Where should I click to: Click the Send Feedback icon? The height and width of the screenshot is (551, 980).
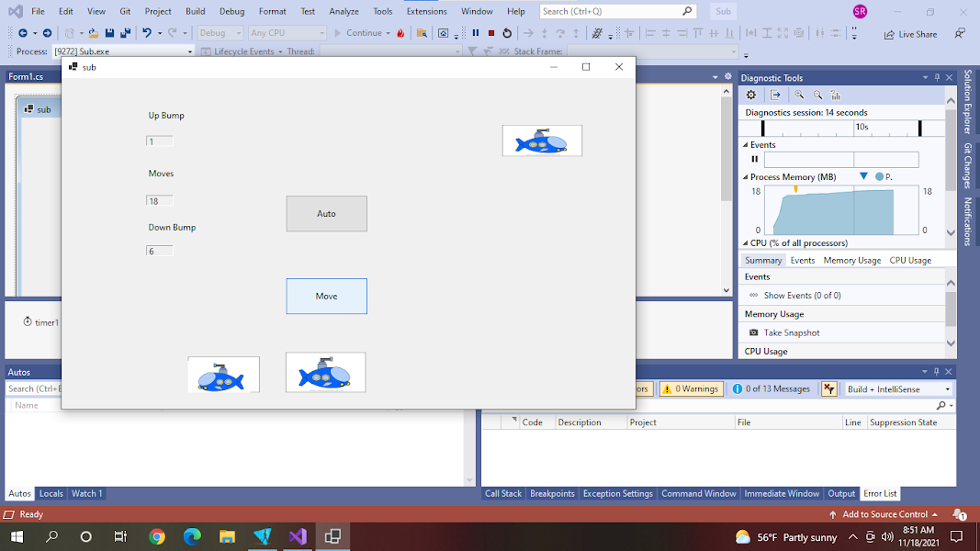coord(960,34)
